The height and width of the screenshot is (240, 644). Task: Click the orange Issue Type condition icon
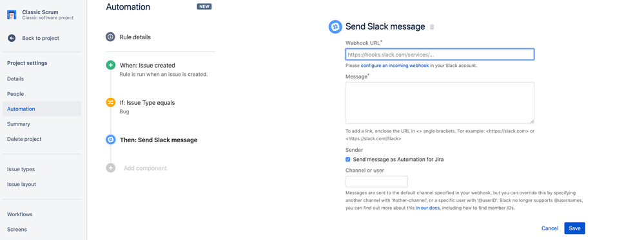110,102
